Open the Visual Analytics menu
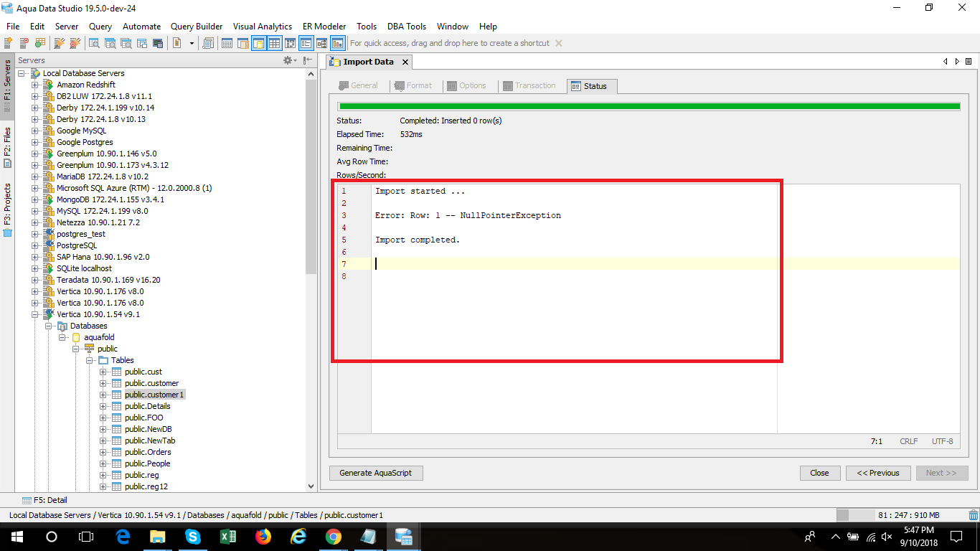This screenshot has height=551, width=980. (263, 27)
